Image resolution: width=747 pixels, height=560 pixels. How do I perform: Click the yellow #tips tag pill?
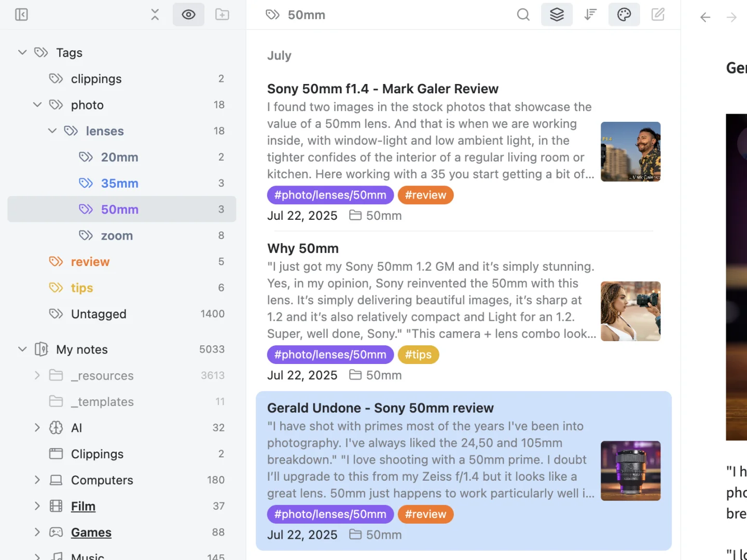[418, 355]
